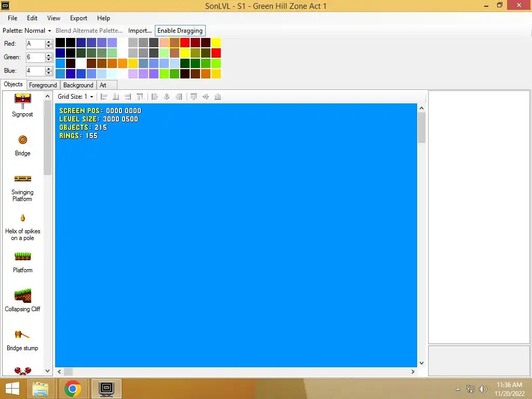532x399 pixels.
Task: Open the File menu
Action: click(12, 18)
